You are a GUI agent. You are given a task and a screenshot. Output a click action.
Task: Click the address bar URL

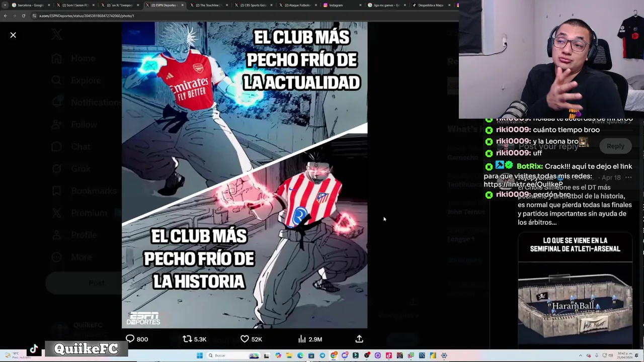87,16
